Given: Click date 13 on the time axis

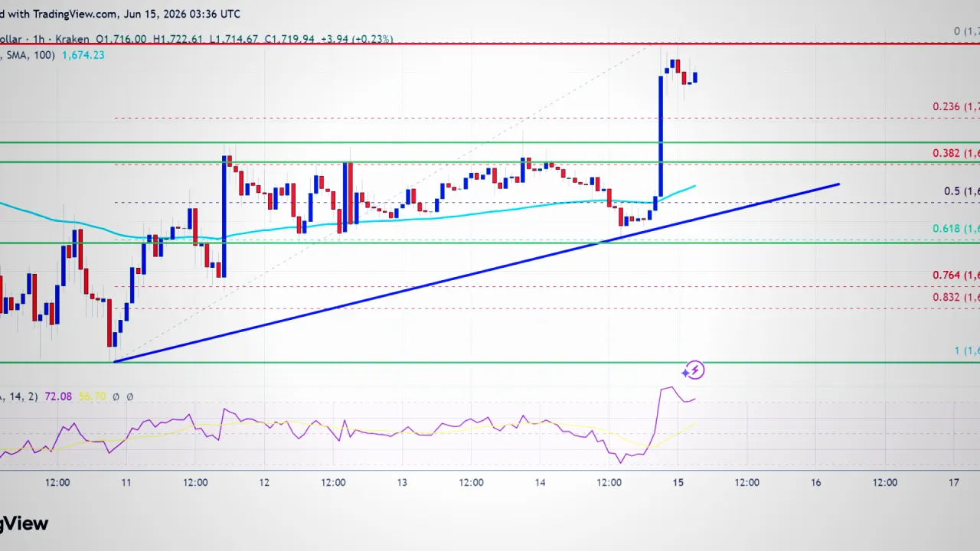Looking at the screenshot, I should coord(402,482).
